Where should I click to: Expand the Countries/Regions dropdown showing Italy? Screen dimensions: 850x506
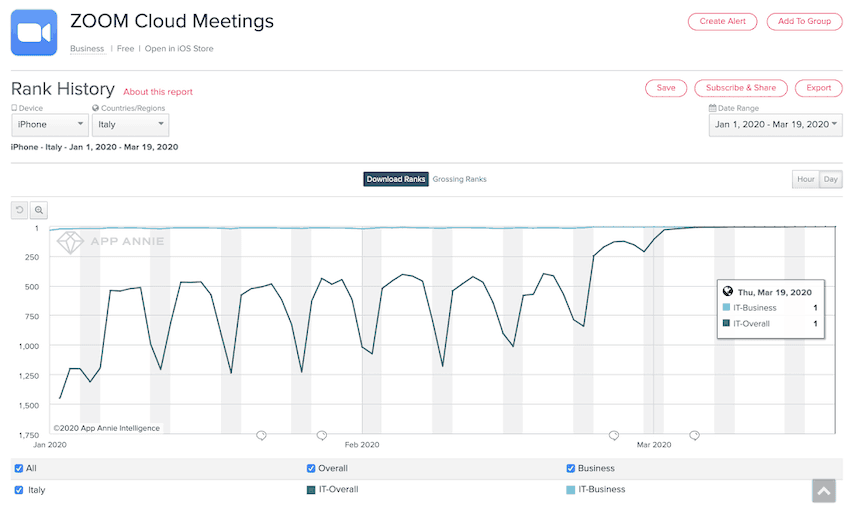pos(130,125)
